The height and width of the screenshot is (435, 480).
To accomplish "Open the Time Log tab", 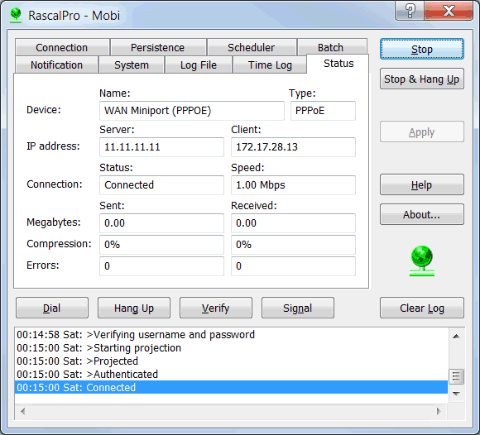I will pyautogui.click(x=270, y=65).
